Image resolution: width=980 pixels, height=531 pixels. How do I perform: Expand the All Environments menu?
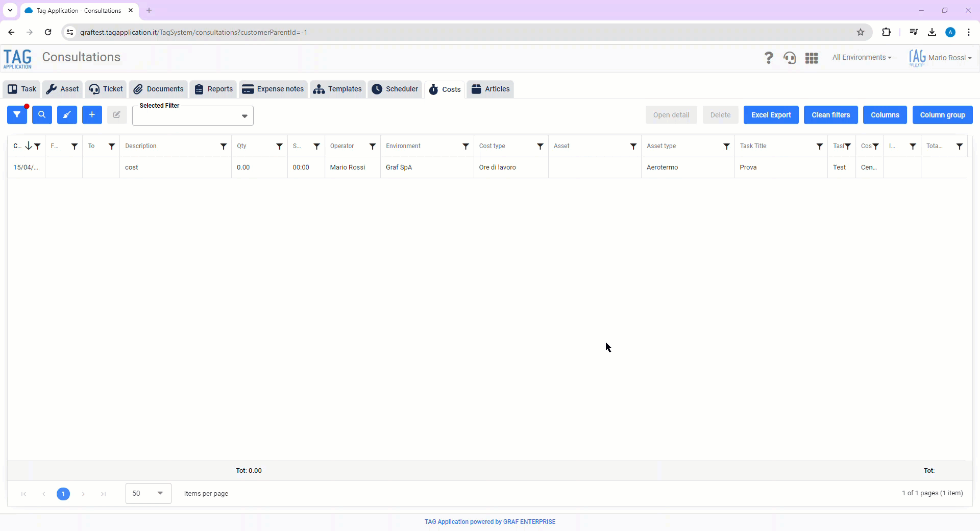[862, 58]
